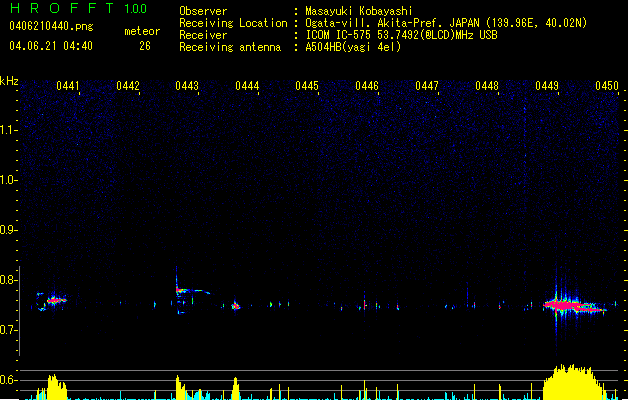This screenshot has width=629, height=400.
Task: Click the 0.7 kHz frequency label
Action: pos(8,330)
